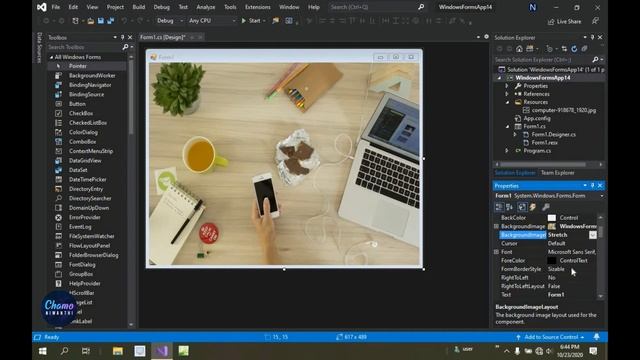The image size is (640, 360).
Task: Open Windows Start menu
Action: 42,351
